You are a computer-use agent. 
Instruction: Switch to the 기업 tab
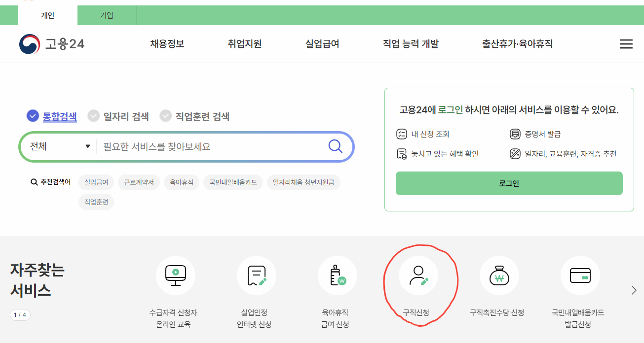(107, 15)
